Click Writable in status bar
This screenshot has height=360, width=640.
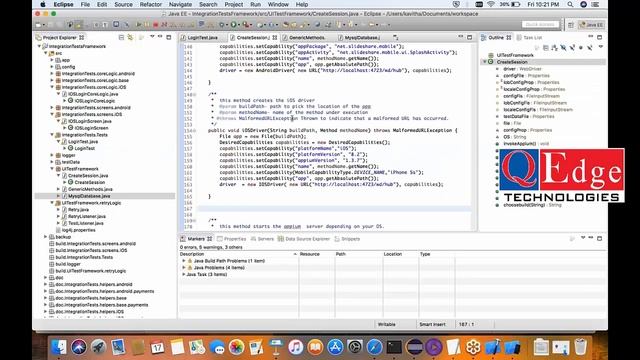[387, 324]
